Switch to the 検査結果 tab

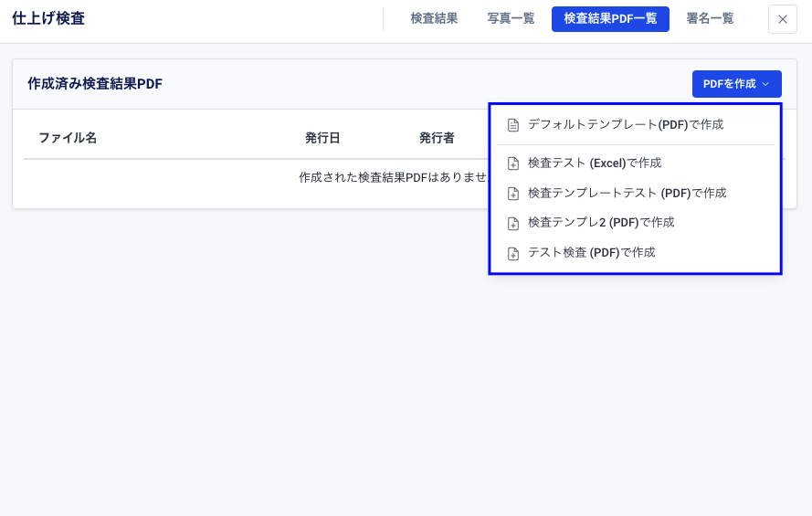pos(434,18)
